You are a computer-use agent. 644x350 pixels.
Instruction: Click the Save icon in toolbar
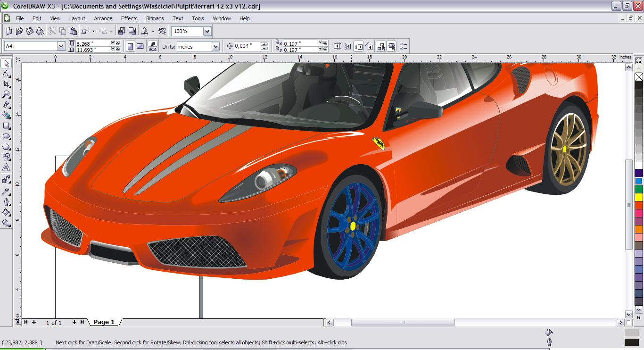pos(30,31)
